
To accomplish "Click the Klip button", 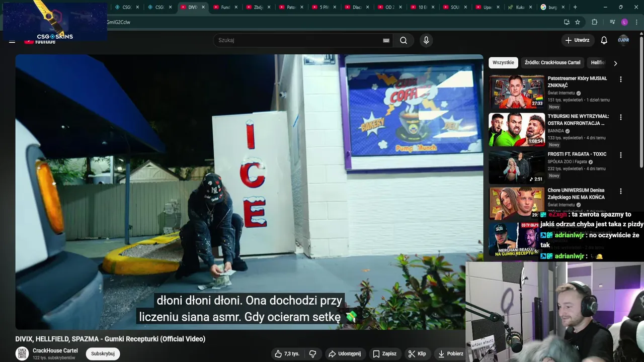I will [x=417, y=354].
